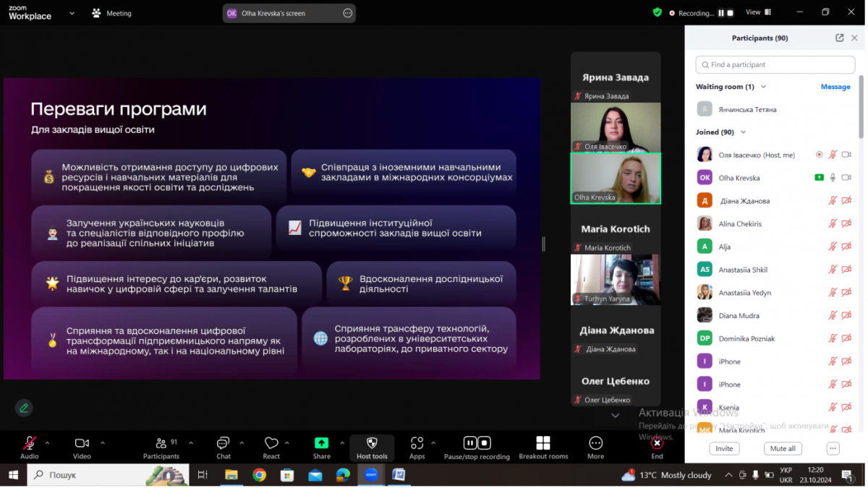This screenshot has width=868, height=488.
Task: Click Olha Krevska's microphone icon
Action: point(833,178)
